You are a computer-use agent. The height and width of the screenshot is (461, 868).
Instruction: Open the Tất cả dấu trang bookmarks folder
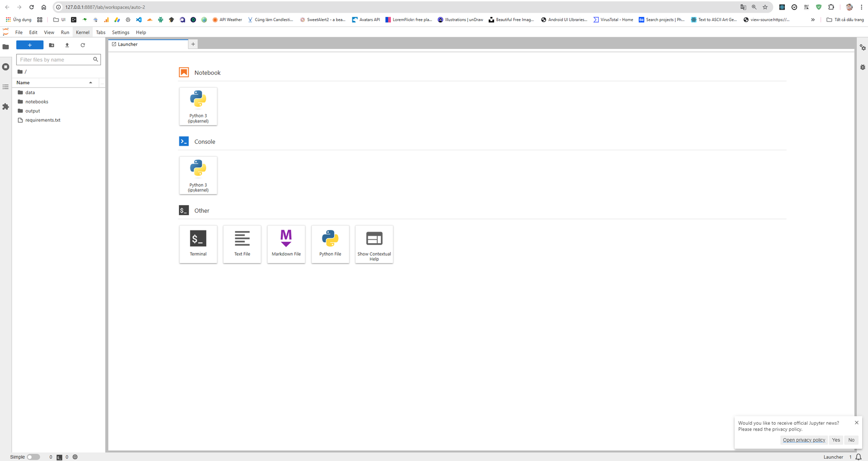pyautogui.click(x=845, y=20)
